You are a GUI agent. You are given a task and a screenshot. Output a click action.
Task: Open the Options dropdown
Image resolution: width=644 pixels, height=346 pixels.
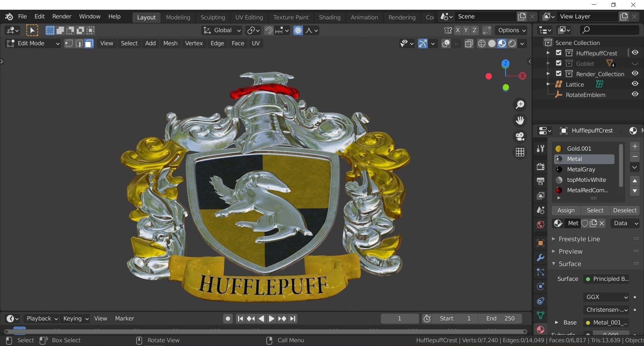click(511, 31)
